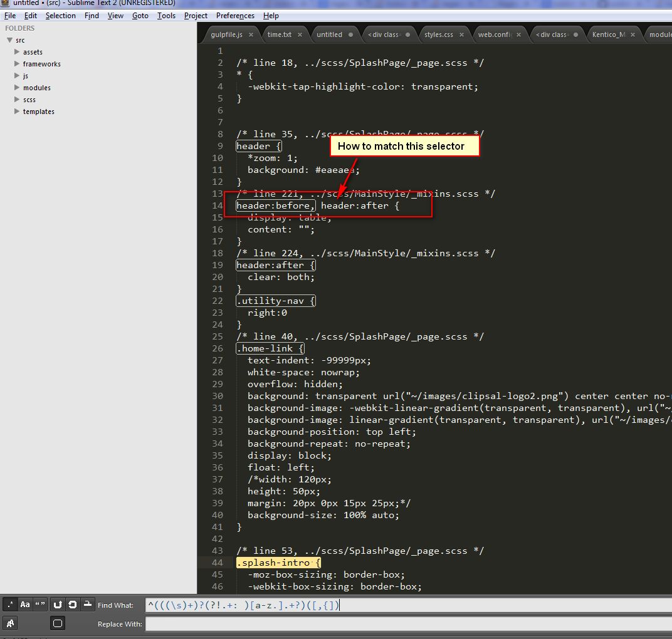Click the Find What regex input field
This screenshot has width=672, height=639.
point(409,605)
